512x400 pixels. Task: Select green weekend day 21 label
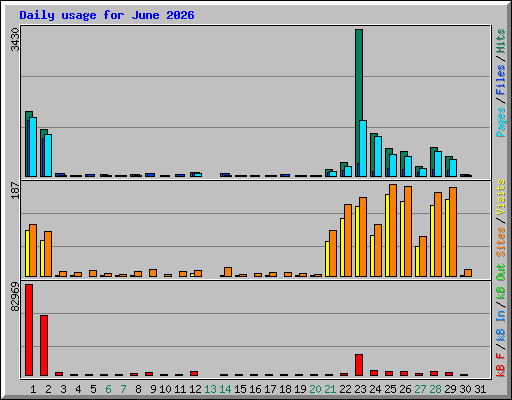(330, 389)
